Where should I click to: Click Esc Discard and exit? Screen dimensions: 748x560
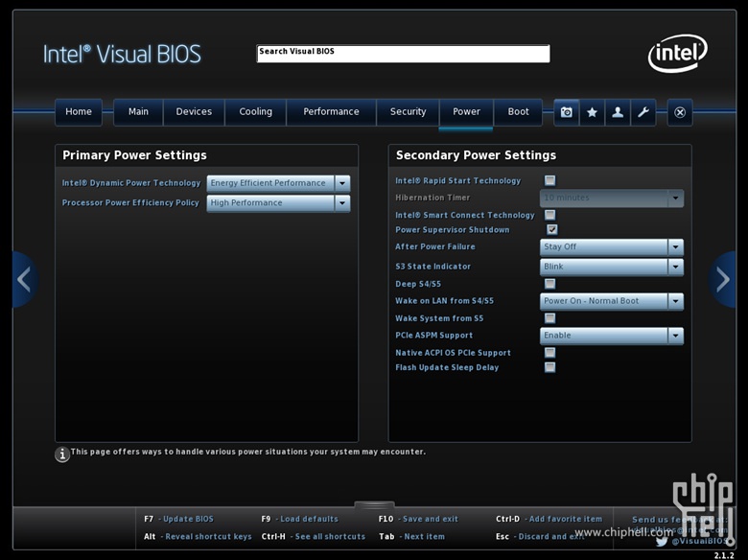(x=540, y=537)
